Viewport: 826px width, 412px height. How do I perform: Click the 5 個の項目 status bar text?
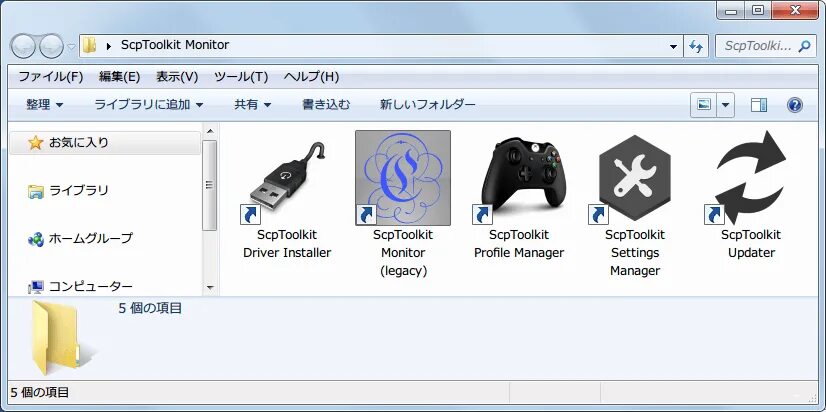click(40, 393)
